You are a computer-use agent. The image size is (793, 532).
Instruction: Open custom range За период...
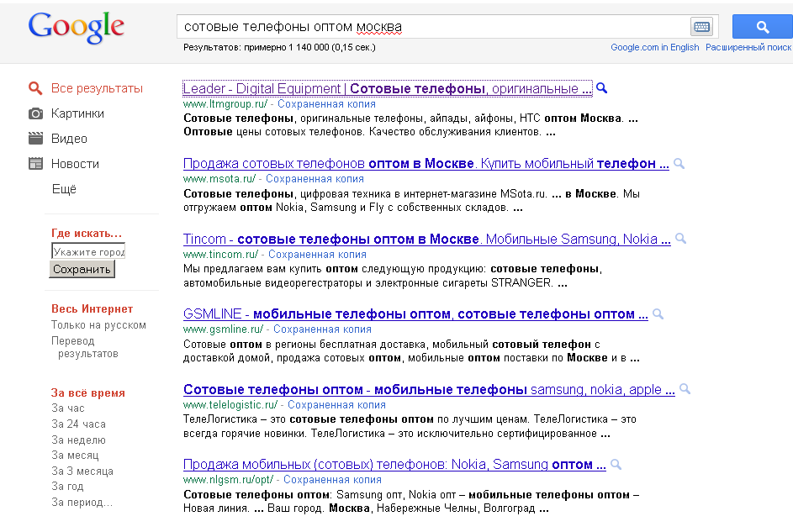tap(82, 503)
